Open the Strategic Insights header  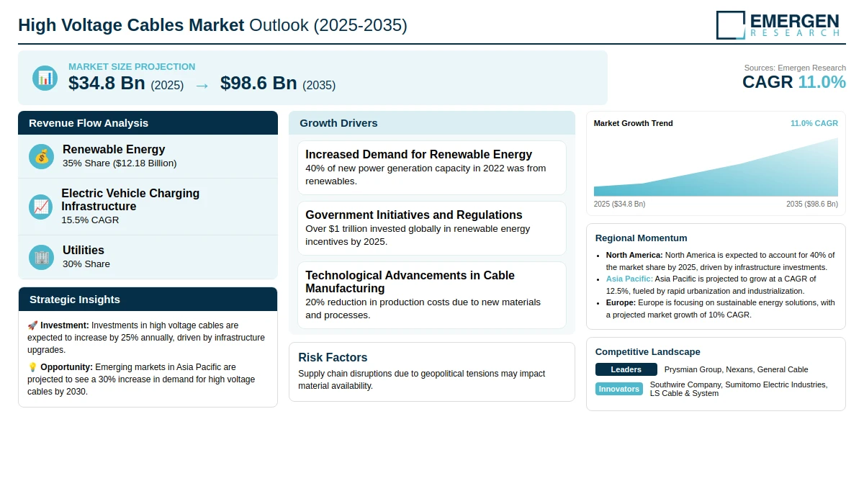coord(148,300)
